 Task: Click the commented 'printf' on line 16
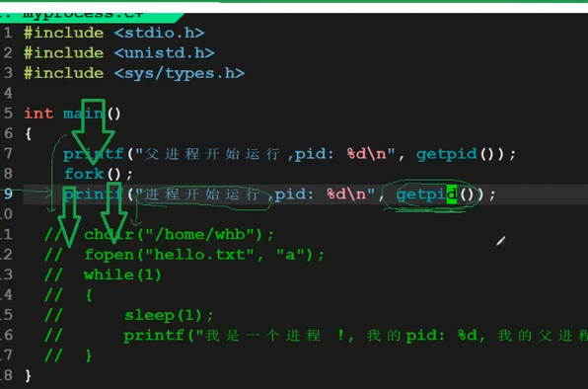[x=154, y=336]
